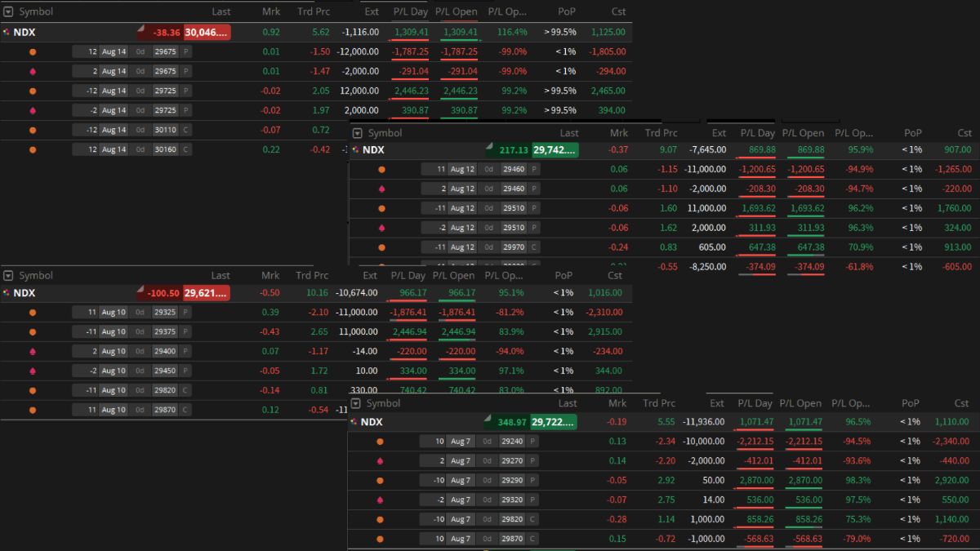
Task: Click the pink marker beside -2 Aug 12 29510 put
Action: (381, 228)
